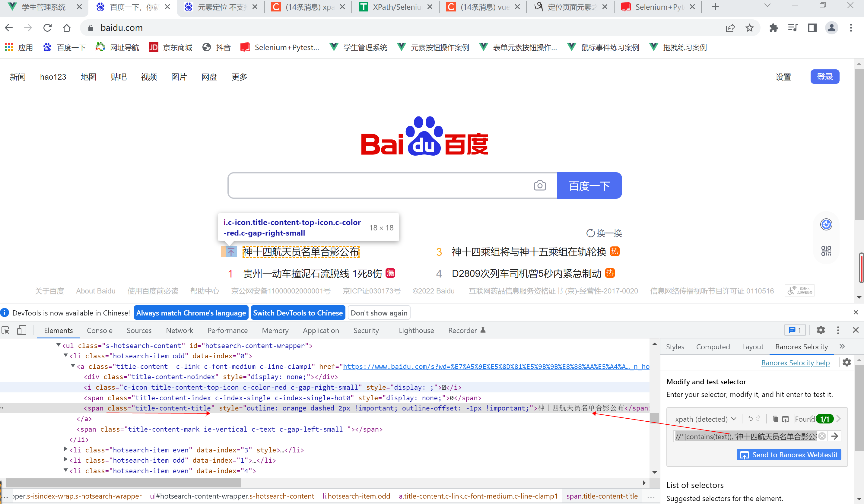Click the Switch DevTools to Chinese button

click(297, 313)
